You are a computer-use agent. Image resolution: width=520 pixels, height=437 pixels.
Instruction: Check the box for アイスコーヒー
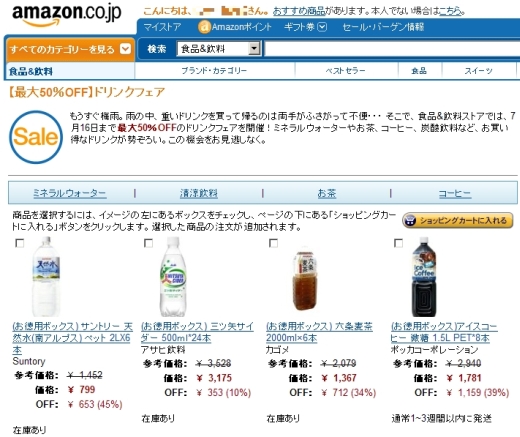tap(398, 243)
